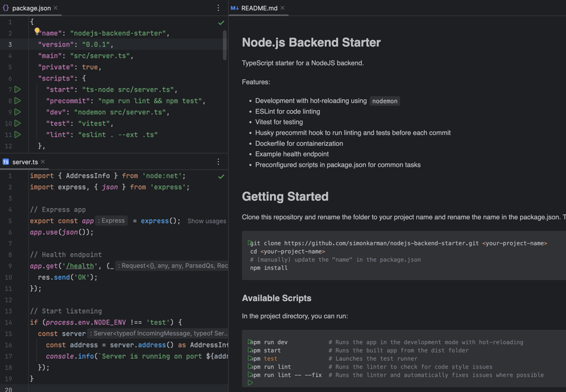The image size is (566, 392).
Task: Run git clone command in README
Action: tap(250, 243)
